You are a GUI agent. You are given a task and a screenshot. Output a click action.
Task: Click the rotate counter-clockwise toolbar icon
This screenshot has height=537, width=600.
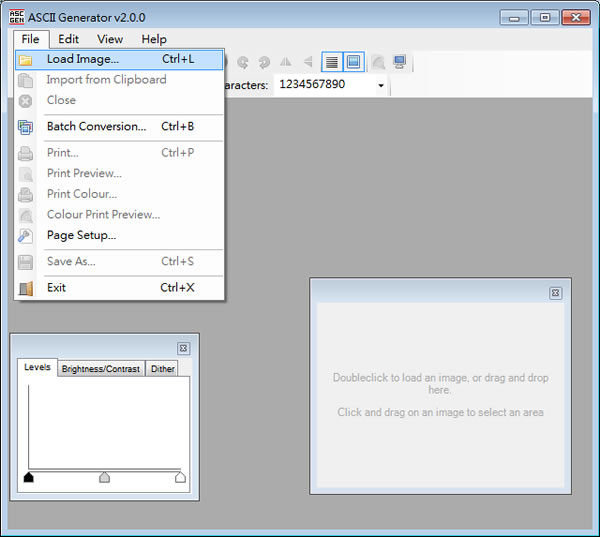coord(243,62)
